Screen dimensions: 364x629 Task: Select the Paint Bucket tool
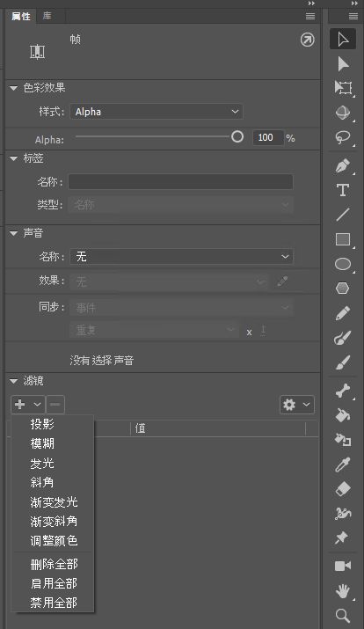[343, 415]
